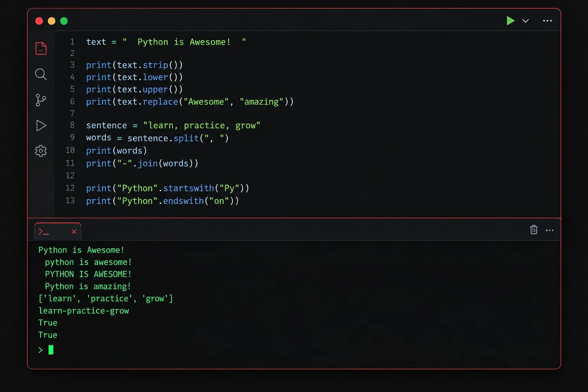
Task: Click the "print(words)" code line
Action: point(116,151)
